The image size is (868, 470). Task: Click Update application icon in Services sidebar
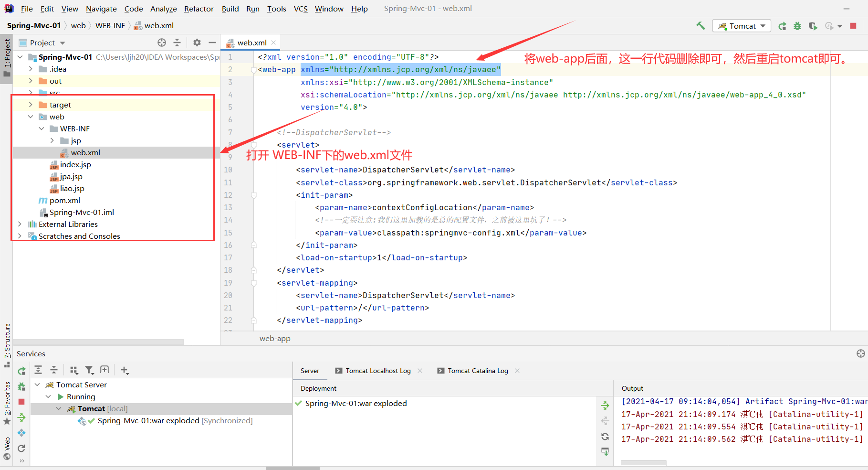[x=21, y=433]
